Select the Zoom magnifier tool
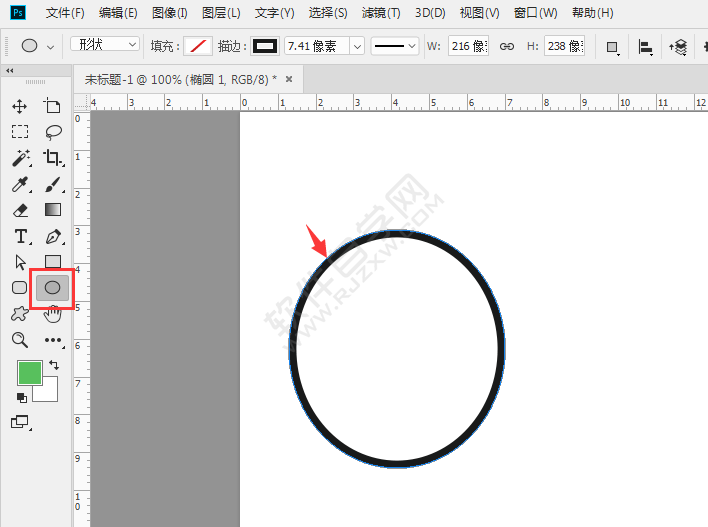 coord(20,340)
